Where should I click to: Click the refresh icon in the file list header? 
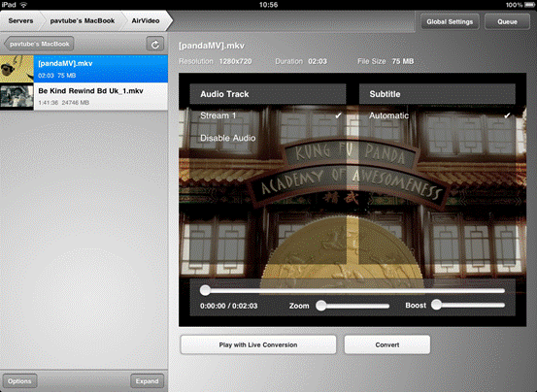155,45
